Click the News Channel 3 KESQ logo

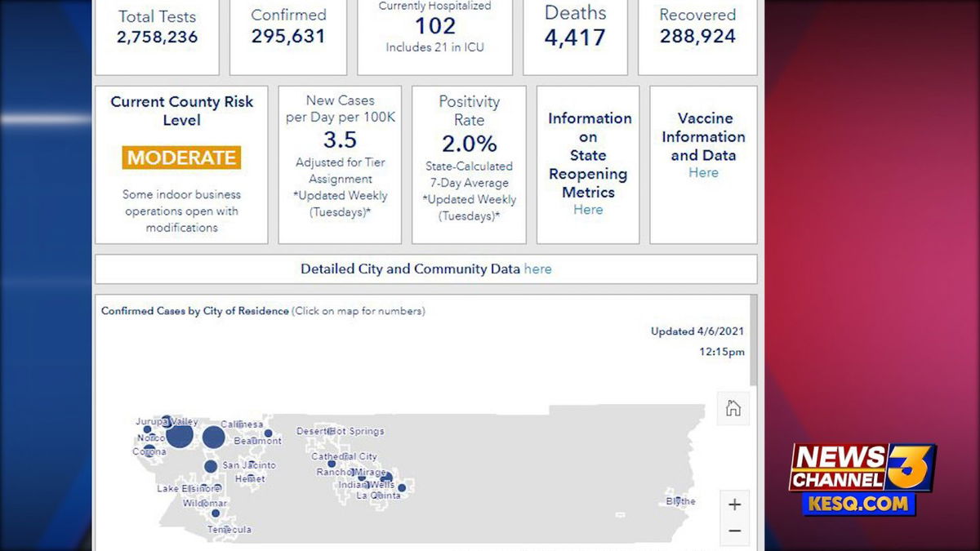862,479
